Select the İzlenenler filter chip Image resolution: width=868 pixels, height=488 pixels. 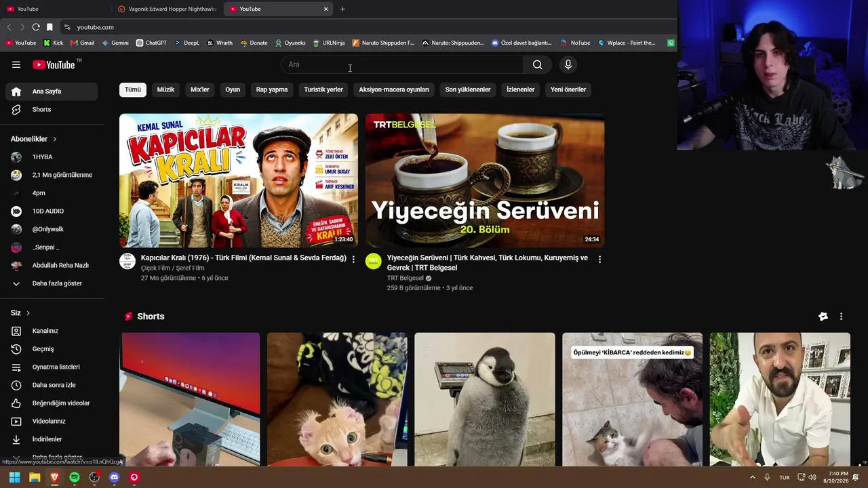521,89
